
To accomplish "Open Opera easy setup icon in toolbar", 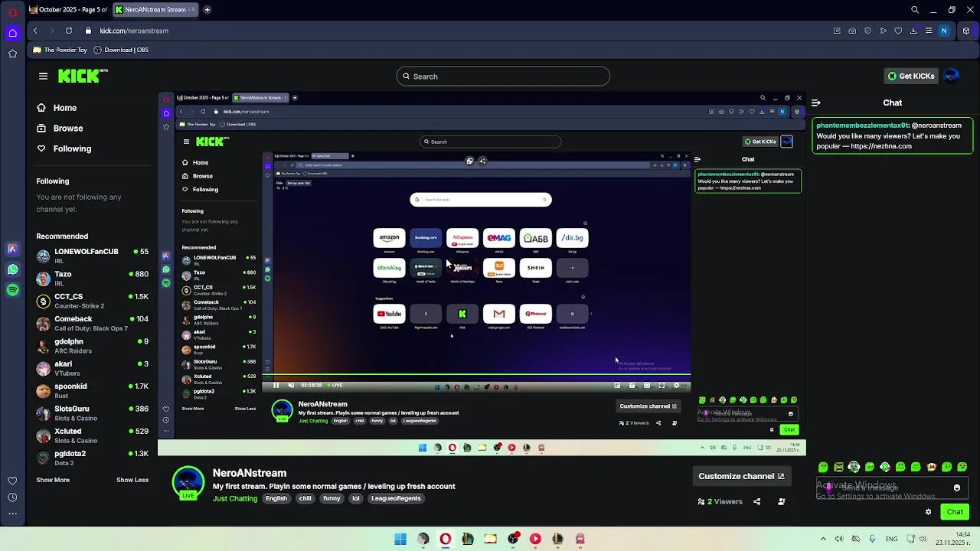I will click(929, 31).
